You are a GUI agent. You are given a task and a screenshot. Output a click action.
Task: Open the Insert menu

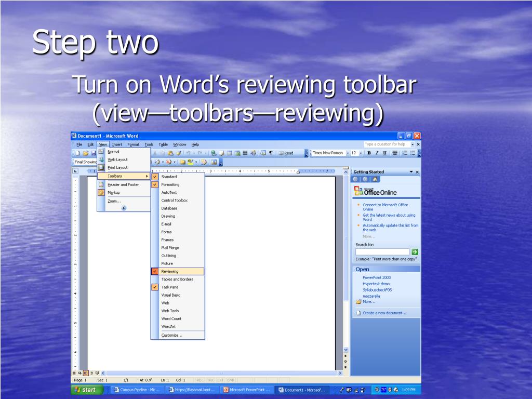pyautogui.click(x=117, y=144)
